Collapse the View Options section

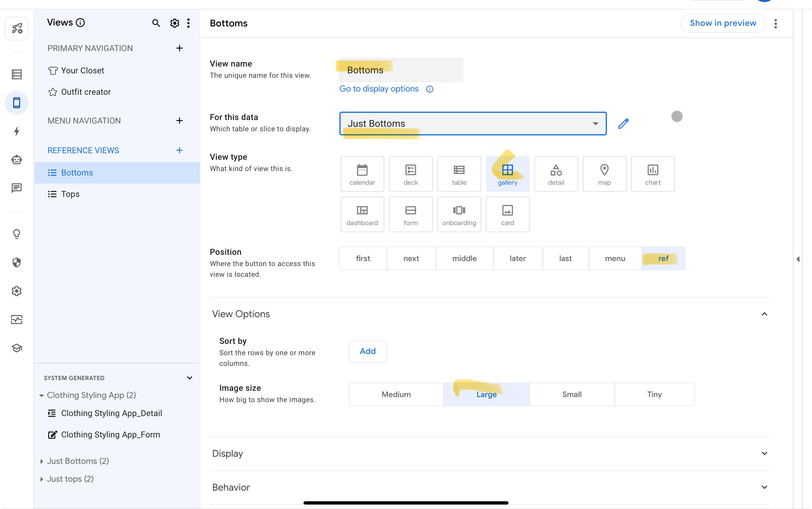[764, 314]
